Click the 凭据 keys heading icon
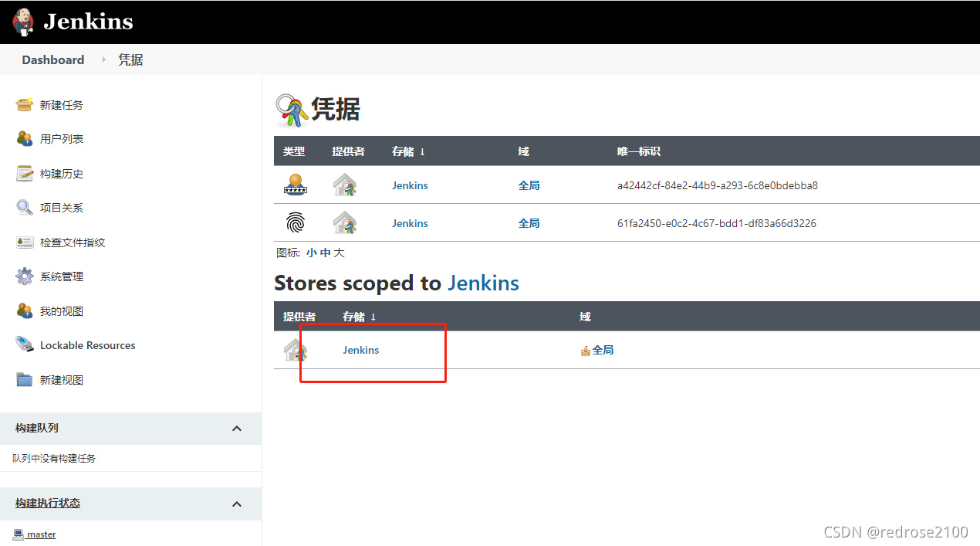The width and height of the screenshot is (980, 546). 292,110
